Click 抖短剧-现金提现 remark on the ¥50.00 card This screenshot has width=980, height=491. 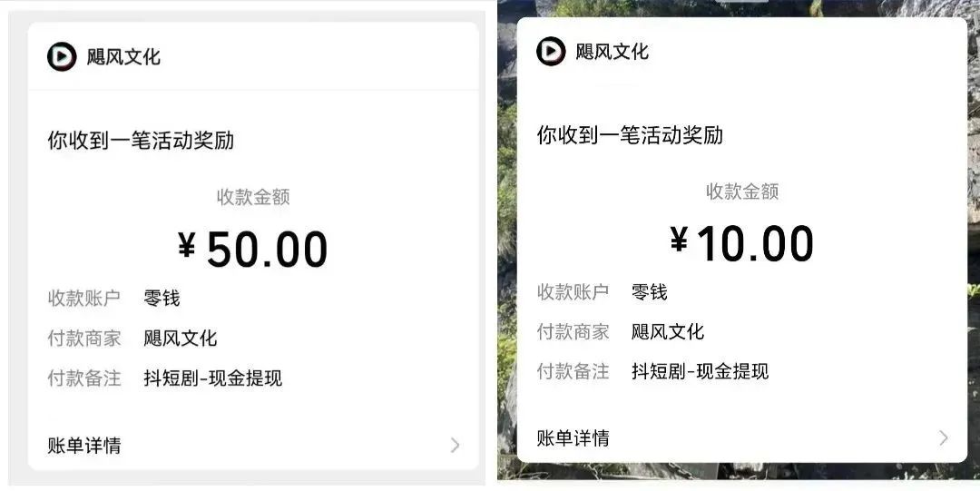coord(213,378)
